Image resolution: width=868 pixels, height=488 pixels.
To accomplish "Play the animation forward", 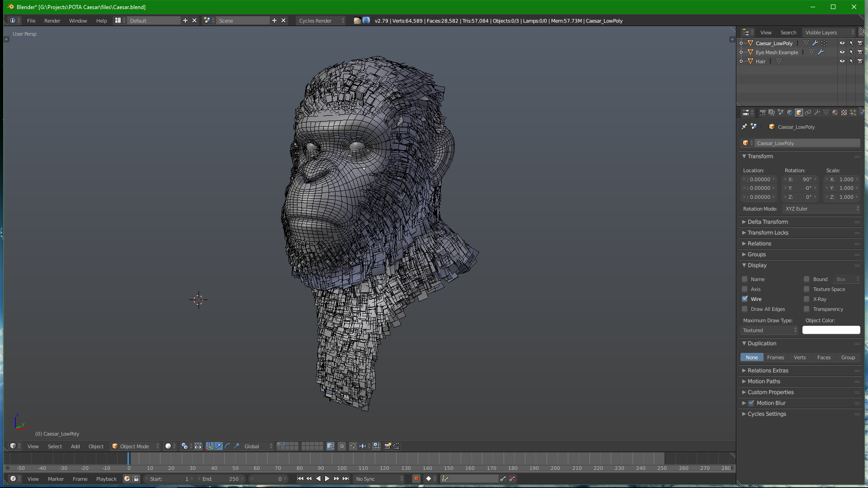I will pyautogui.click(x=327, y=479).
